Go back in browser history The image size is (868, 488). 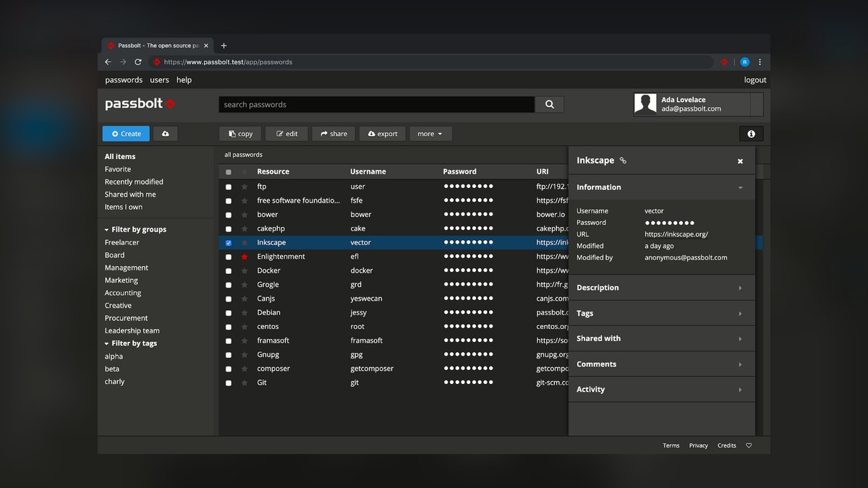pos(108,62)
